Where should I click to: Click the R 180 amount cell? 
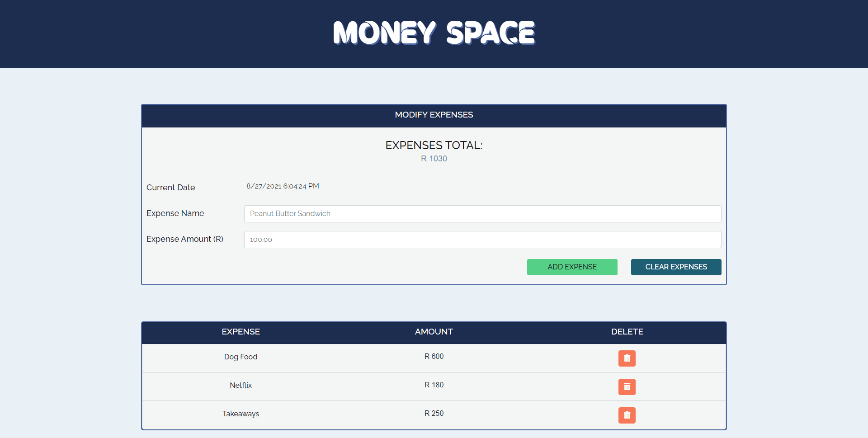point(434,385)
